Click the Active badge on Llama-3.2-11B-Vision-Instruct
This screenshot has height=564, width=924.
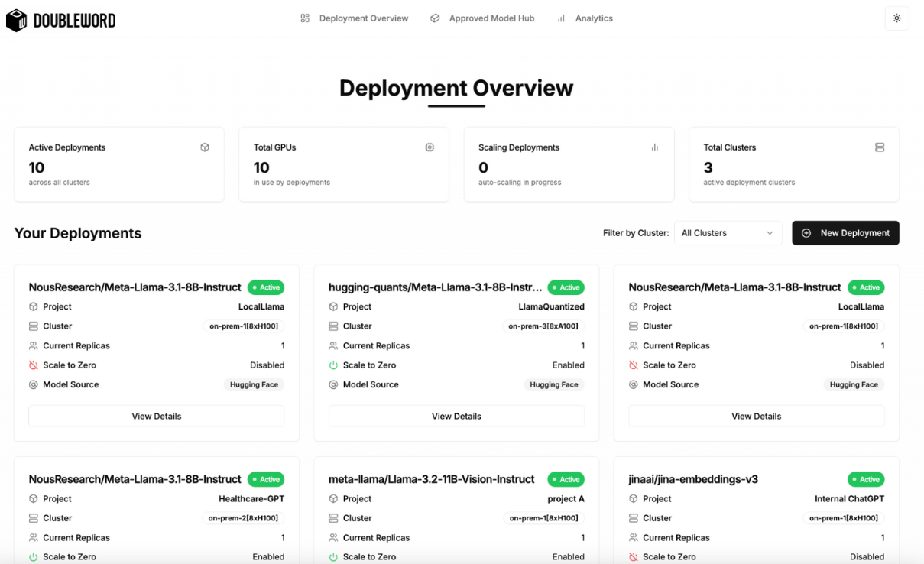(566, 479)
